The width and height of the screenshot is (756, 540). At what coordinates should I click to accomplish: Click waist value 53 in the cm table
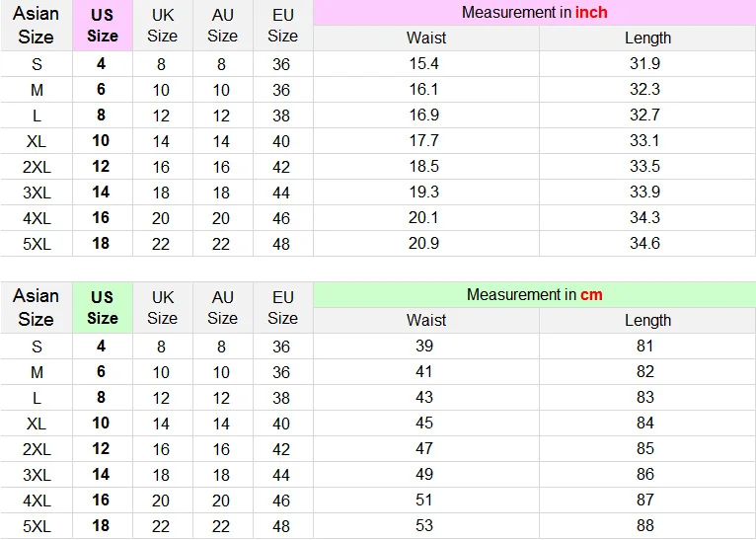[424, 525]
